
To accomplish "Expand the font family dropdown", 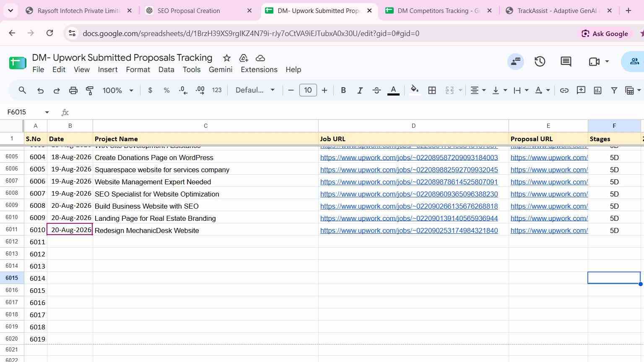I will tap(255, 90).
